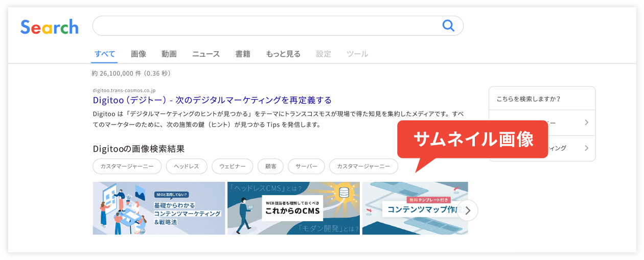
Task: Open the ツール menu
Action: tap(357, 54)
